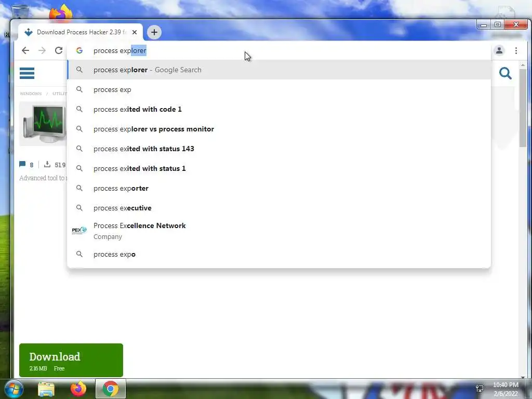The width and height of the screenshot is (532, 399).
Task: Launch Firefox from the taskbar
Action: (x=78, y=389)
